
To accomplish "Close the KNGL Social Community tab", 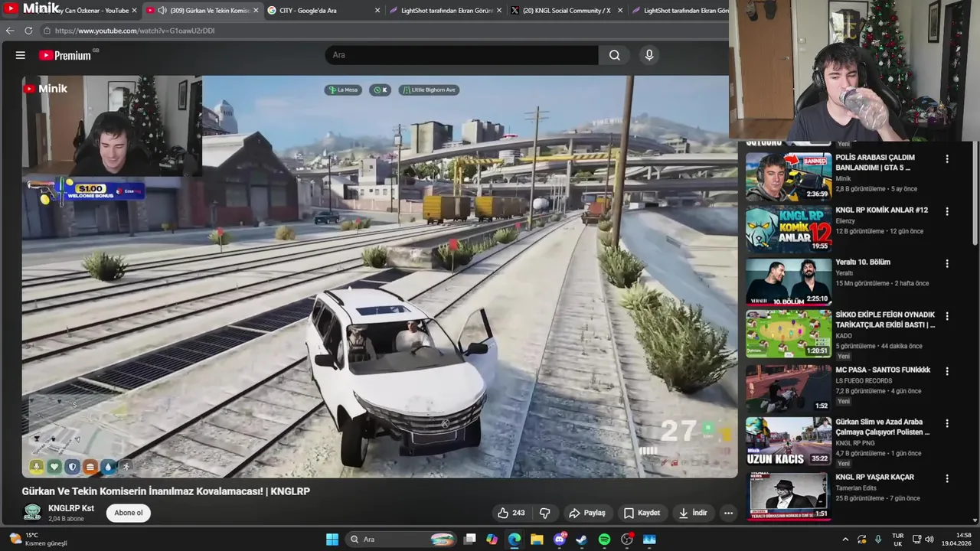I will pos(619,11).
